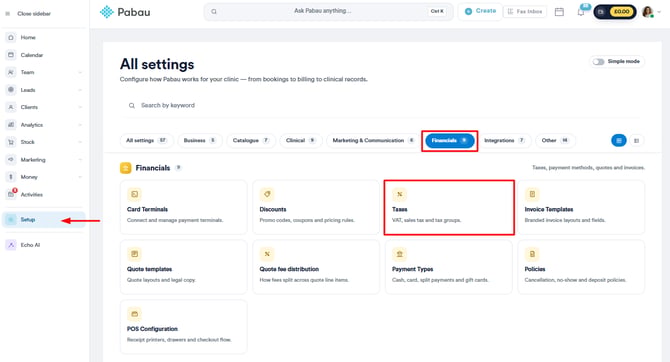Open Activities icon with red badge

tap(11, 194)
